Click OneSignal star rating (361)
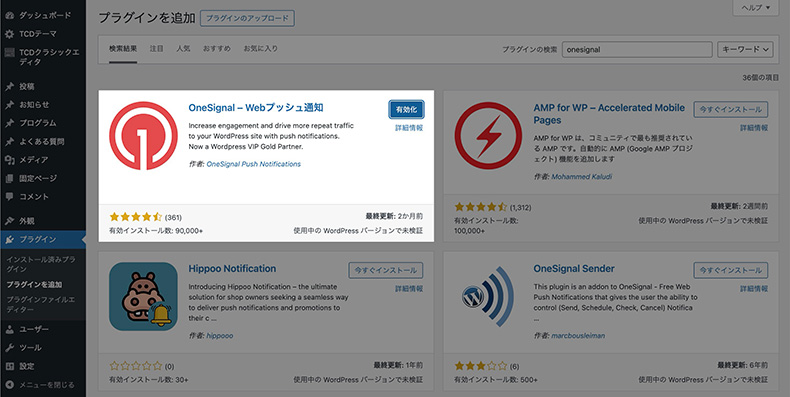Screen dimensions: 790x397 (145, 217)
